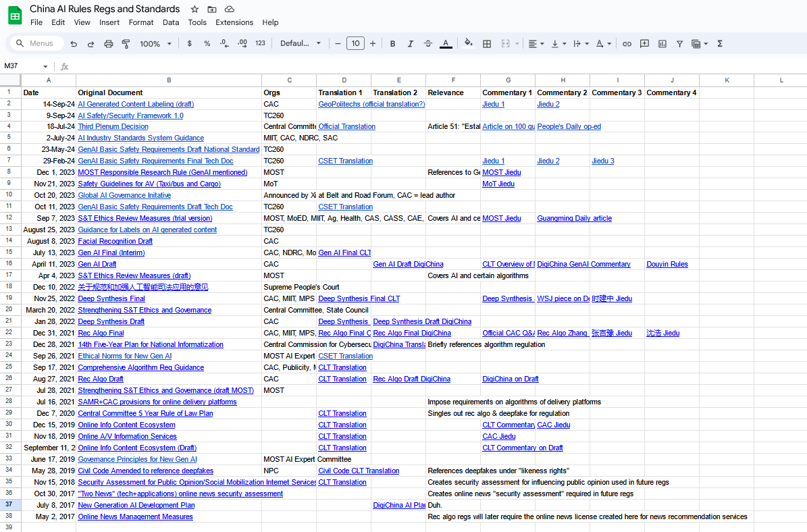Apply percent format icon
This screenshot has width=807, height=532.
[207, 44]
